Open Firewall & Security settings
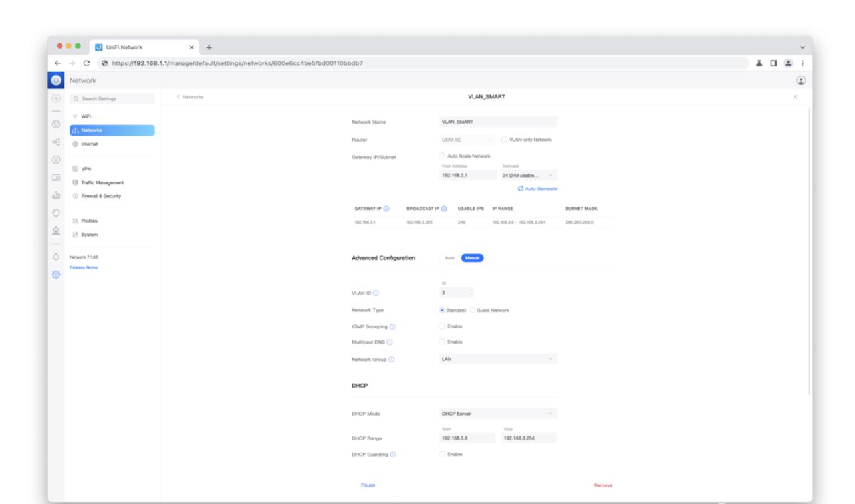Viewport: 855px width, 504px height. click(102, 196)
